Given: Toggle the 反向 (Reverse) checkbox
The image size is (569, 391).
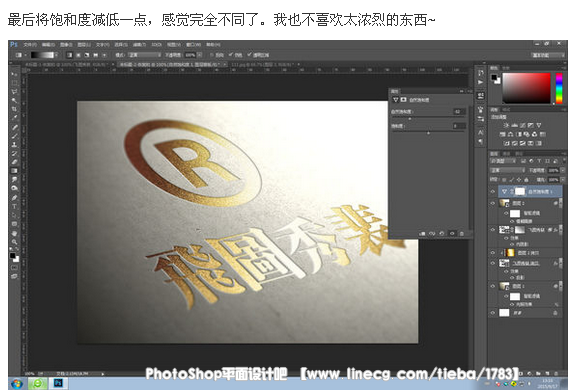Looking at the screenshot, I should coord(211,55).
